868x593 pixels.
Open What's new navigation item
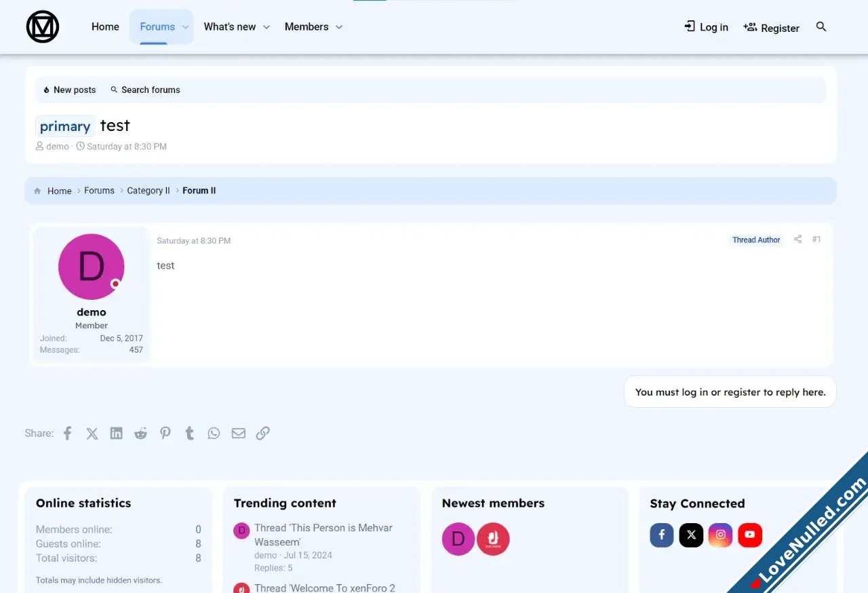point(230,27)
